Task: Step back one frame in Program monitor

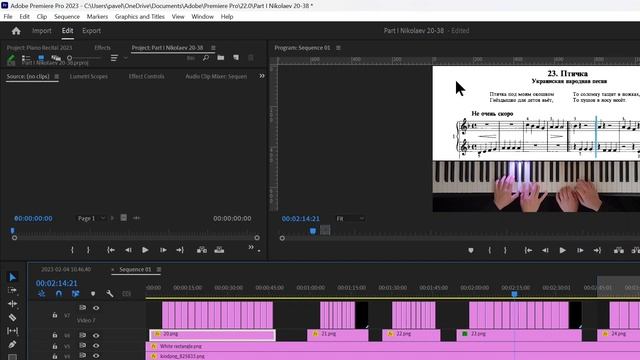Action: 545,250
